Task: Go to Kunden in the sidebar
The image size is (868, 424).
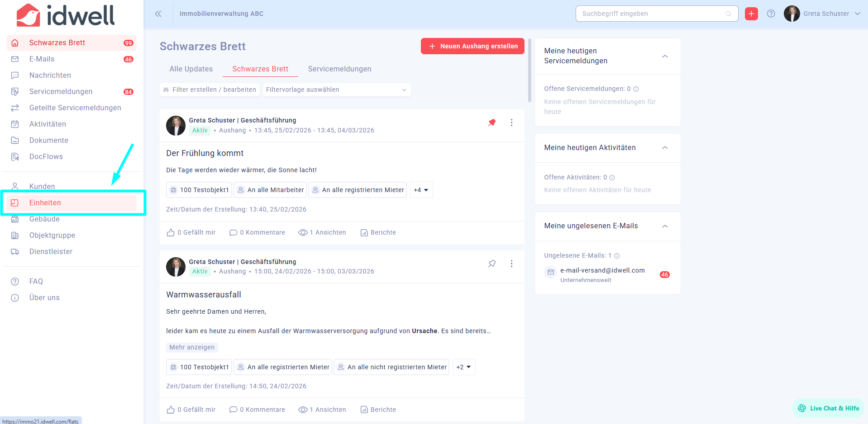Action: pyautogui.click(x=72, y=187)
